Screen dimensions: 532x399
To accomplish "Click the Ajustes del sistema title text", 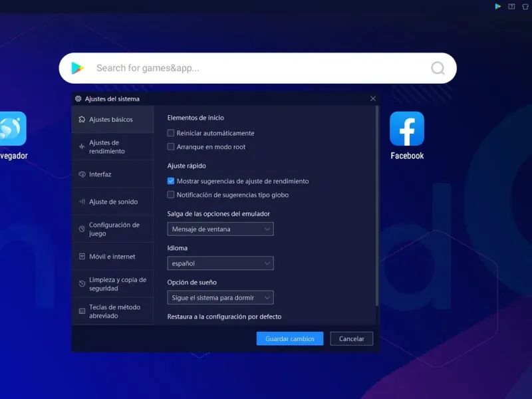I will (x=112, y=98).
